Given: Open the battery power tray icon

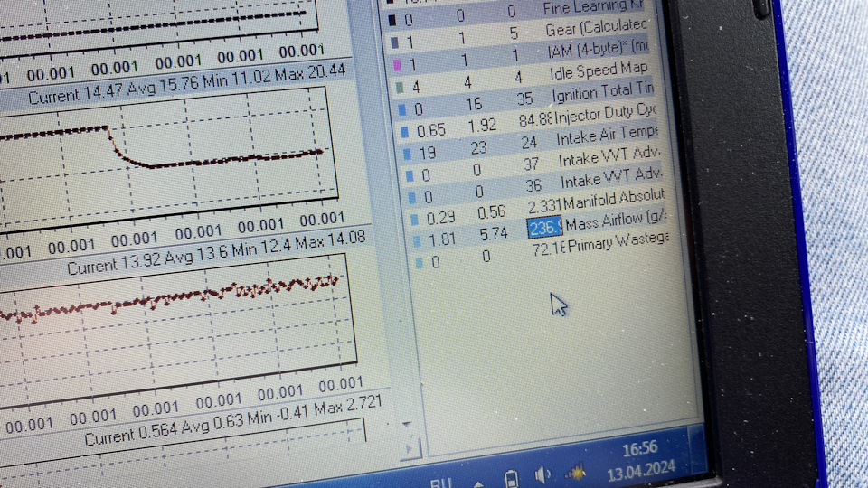Looking at the screenshot, I should (512, 478).
